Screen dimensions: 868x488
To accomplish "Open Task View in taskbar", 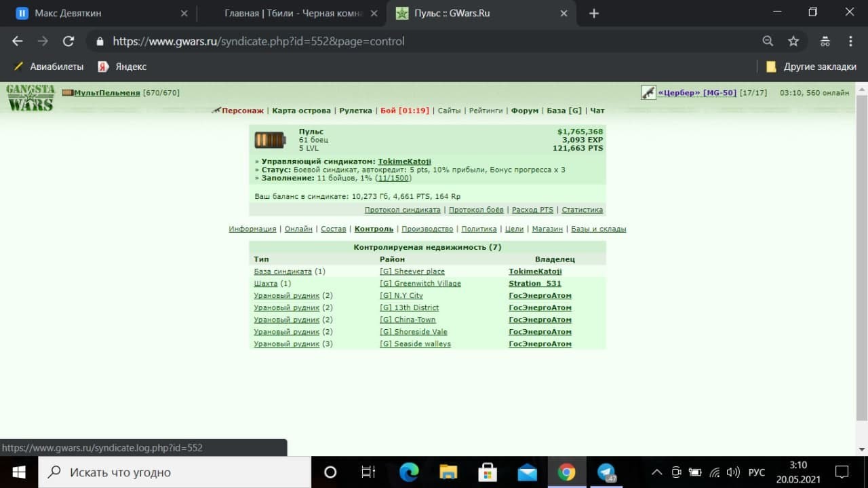I will click(x=368, y=472).
